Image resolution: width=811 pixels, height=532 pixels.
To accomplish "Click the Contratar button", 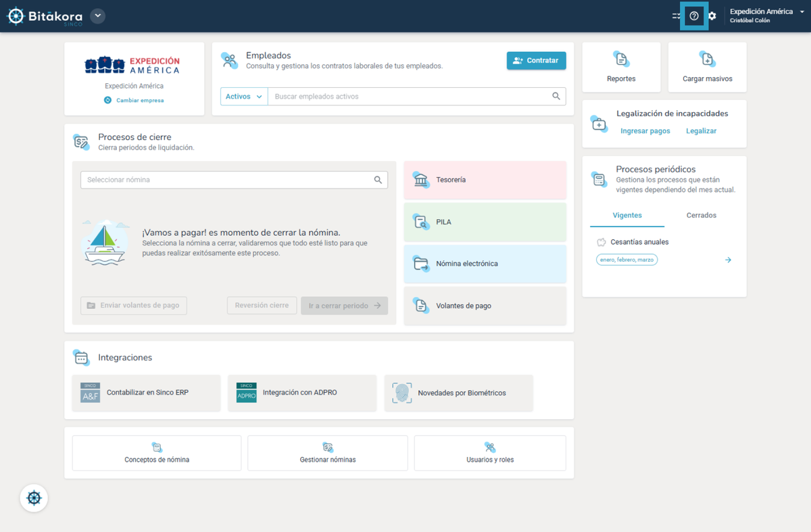I will point(536,61).
